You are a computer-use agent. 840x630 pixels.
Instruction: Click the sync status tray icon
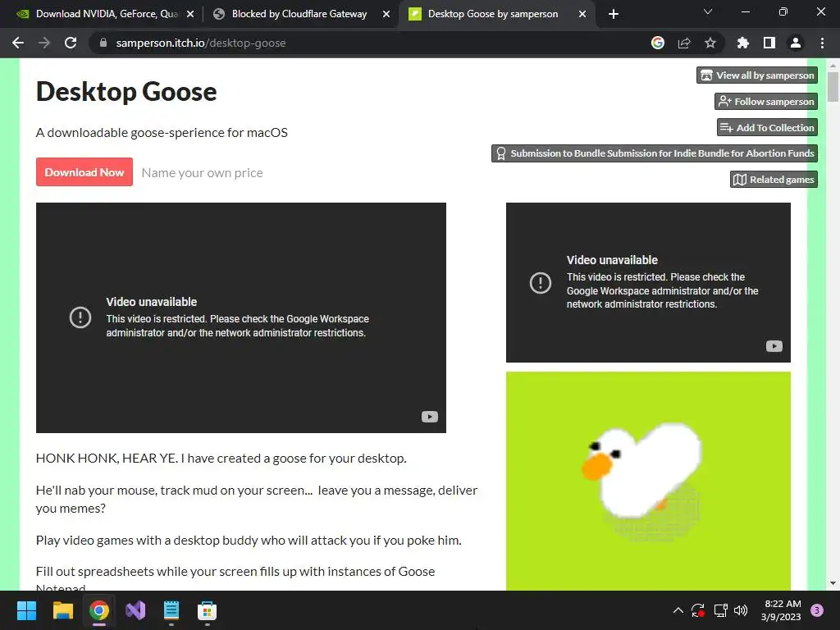click(698, 610)
